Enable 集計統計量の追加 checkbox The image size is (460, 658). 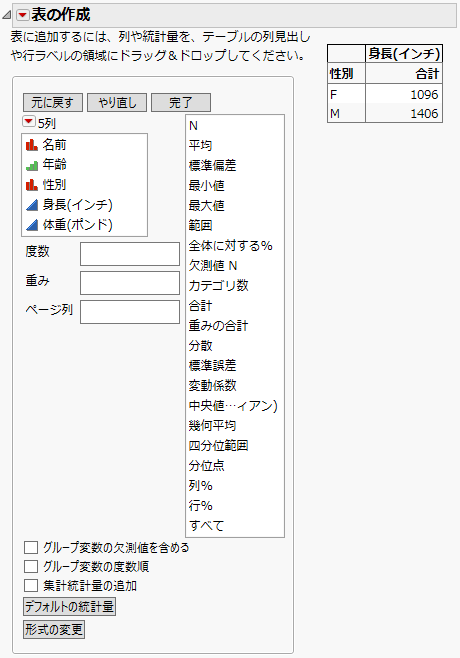click(31, 585)
